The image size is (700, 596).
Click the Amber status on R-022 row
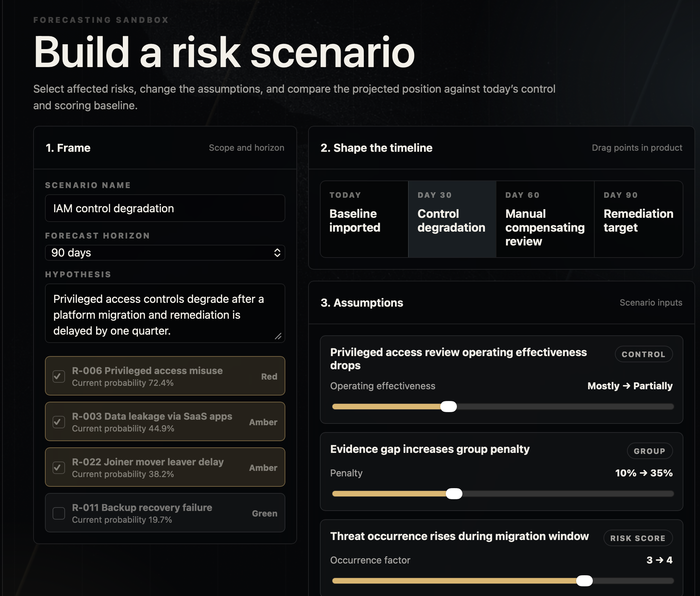point(263,468)
